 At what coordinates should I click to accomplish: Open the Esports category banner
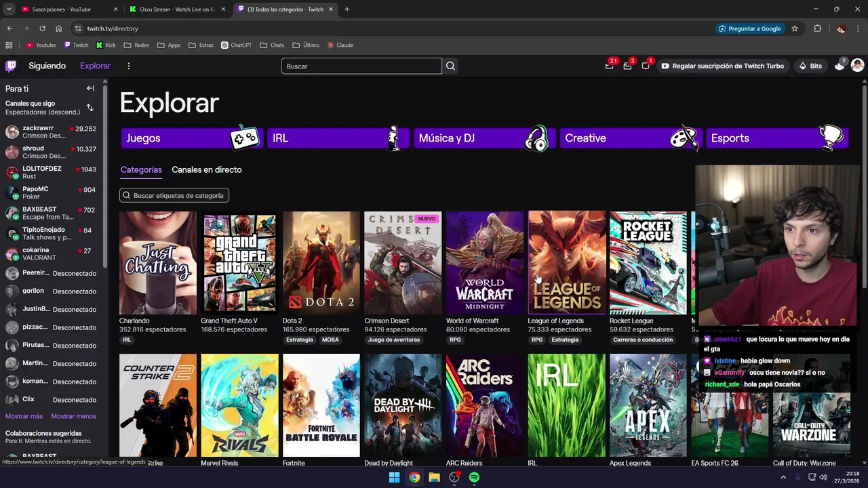point(776,138)
